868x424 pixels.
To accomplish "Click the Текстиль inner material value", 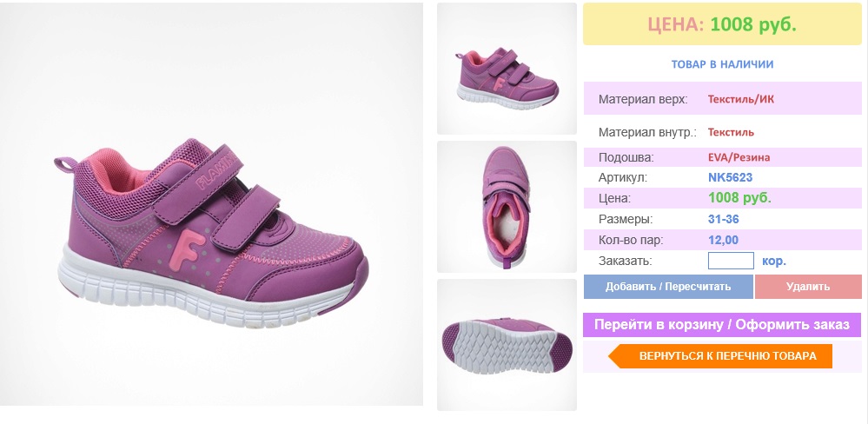I will [731, 132].
